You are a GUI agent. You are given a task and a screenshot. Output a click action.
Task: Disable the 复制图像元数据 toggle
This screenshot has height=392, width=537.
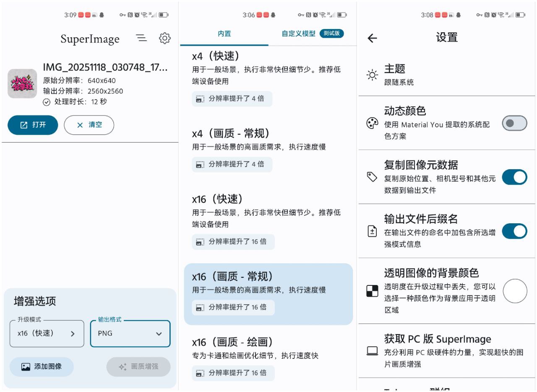(x=514, y=177)
